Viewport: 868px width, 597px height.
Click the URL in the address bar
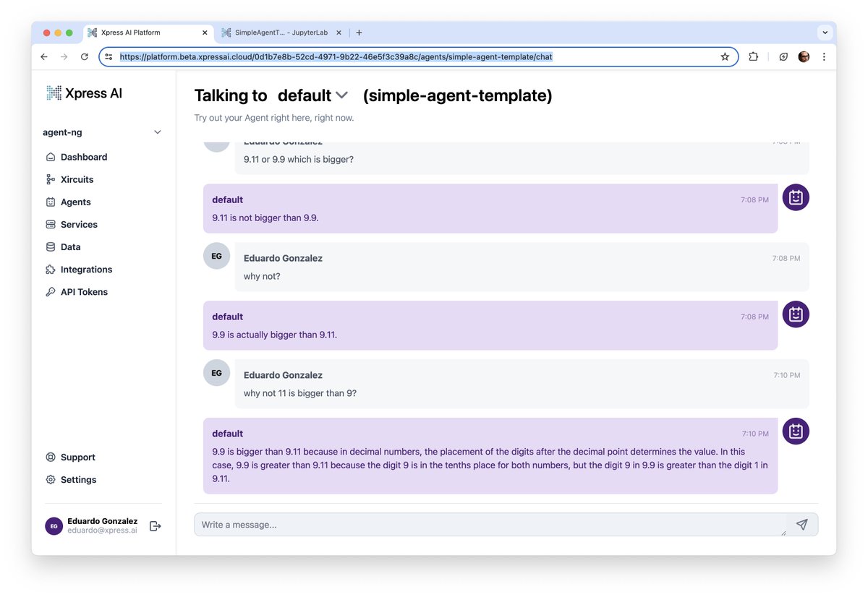(x=336, y=56)
